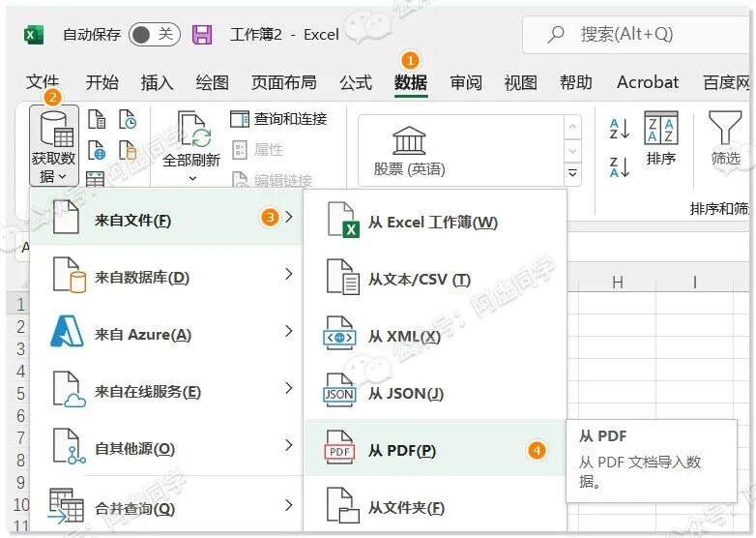Open the 排序 sort dialog
The width and height of the screenshot is (756, 538).
[661, 138]
